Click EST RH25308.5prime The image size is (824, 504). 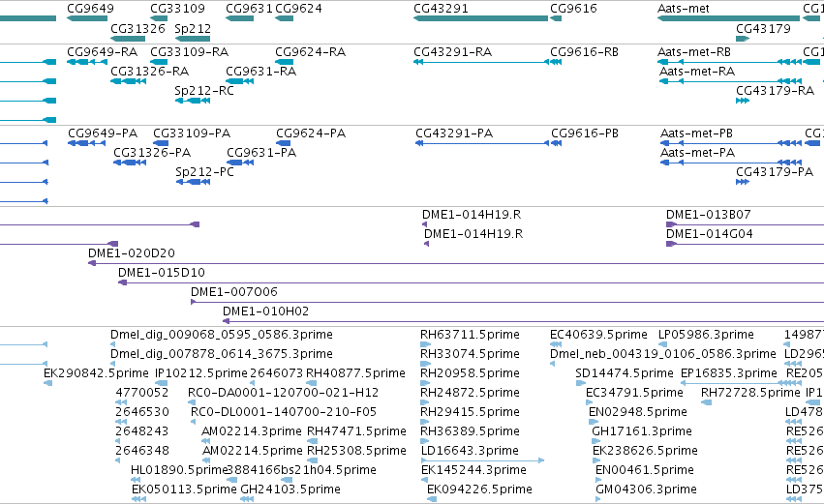[357, 451]
